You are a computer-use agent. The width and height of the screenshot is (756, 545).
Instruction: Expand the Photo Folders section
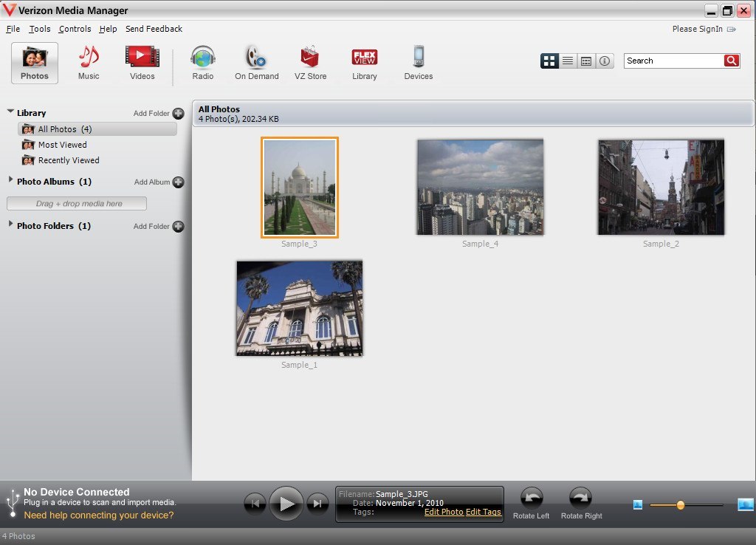pyautogui.click(x=9, y=226)
